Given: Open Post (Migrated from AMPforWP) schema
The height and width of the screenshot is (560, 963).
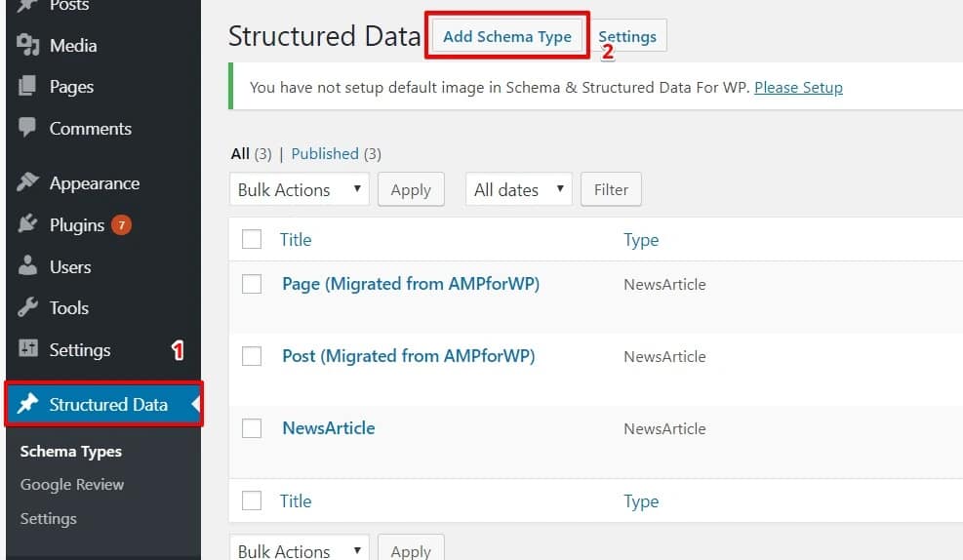Looking at the screenshot, I should [x=409, y=355].
